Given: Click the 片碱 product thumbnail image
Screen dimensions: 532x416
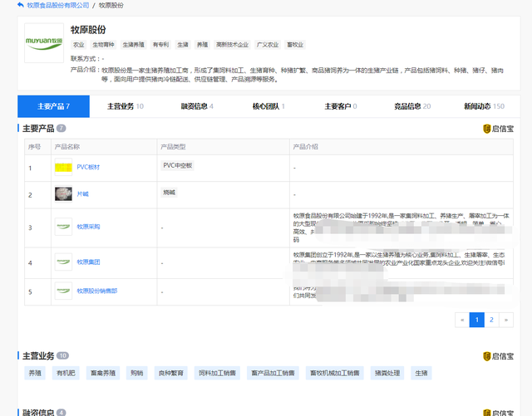Looking at the screenshot, I should (63, 194).
